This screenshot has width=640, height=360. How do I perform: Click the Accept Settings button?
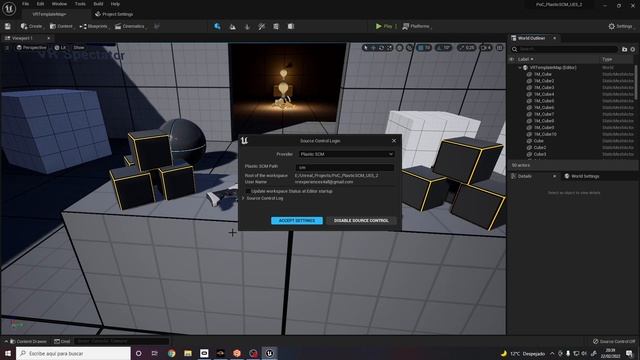click(297, 220)
